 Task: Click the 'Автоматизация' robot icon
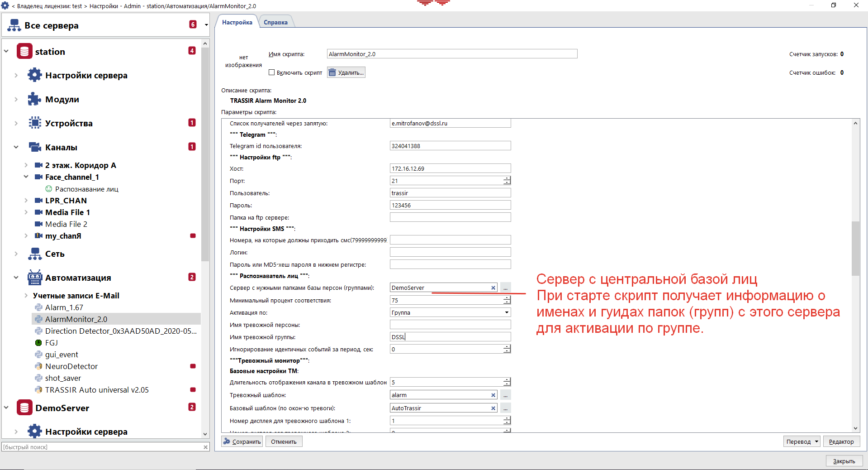click(x=35, y=278)
